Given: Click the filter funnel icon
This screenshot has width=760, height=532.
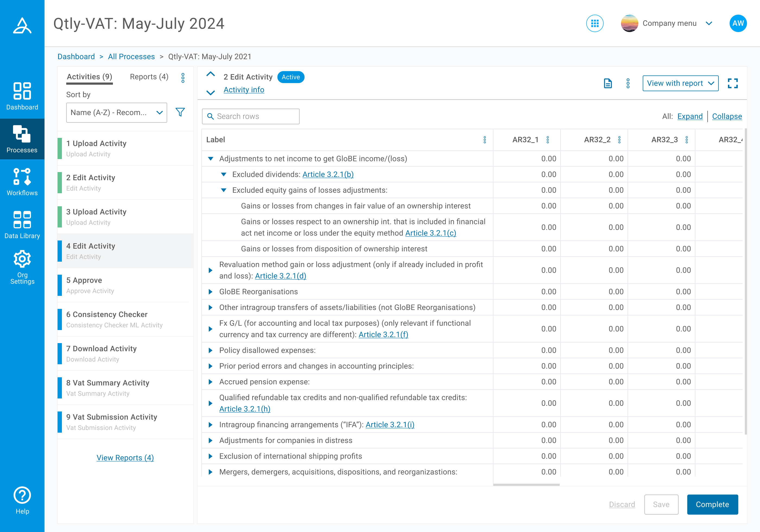Looking at the screenshot, I should (180, 113).
